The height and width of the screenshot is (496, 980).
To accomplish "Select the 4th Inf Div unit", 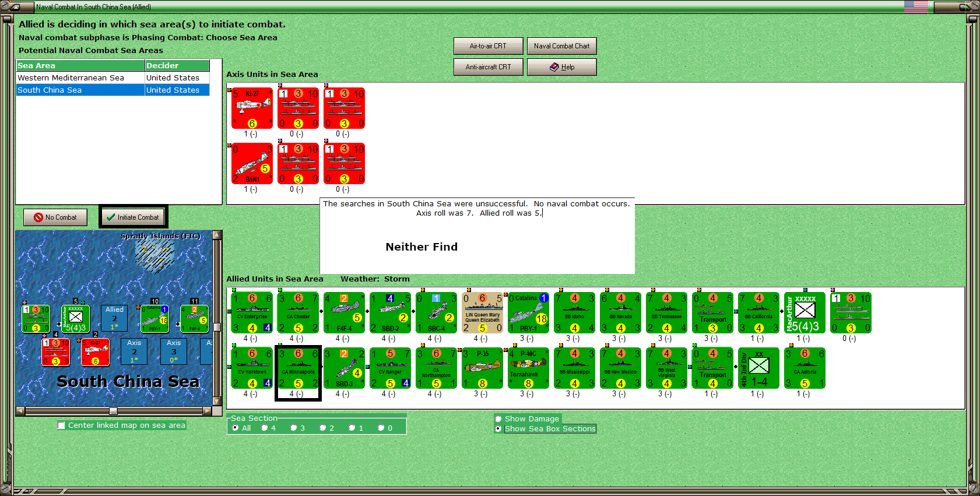I will [758, 368].
